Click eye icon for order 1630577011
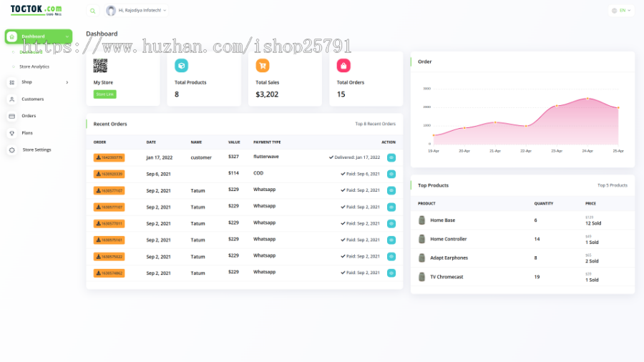Viewport: 644px width, 362px height. (x=391, y=224)
